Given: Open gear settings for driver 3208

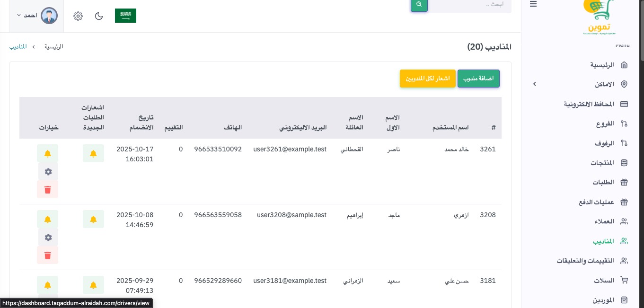Looking at the screenshot, I should click(48, 238).
